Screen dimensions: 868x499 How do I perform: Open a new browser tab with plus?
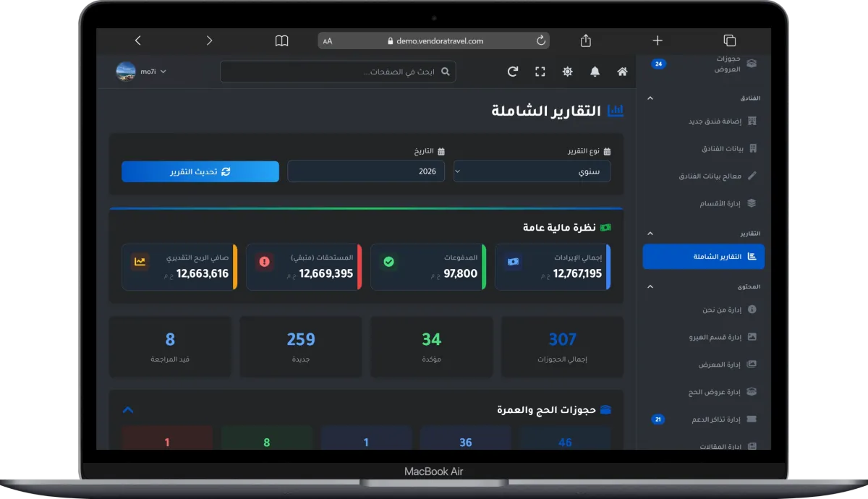click(x=658, y=40)
